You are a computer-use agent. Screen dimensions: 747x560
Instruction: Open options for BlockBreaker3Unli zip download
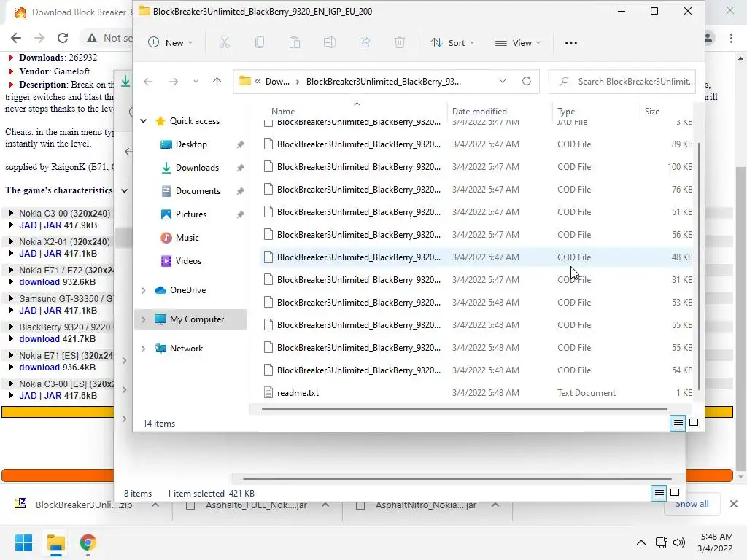click(x=155, y=505)
